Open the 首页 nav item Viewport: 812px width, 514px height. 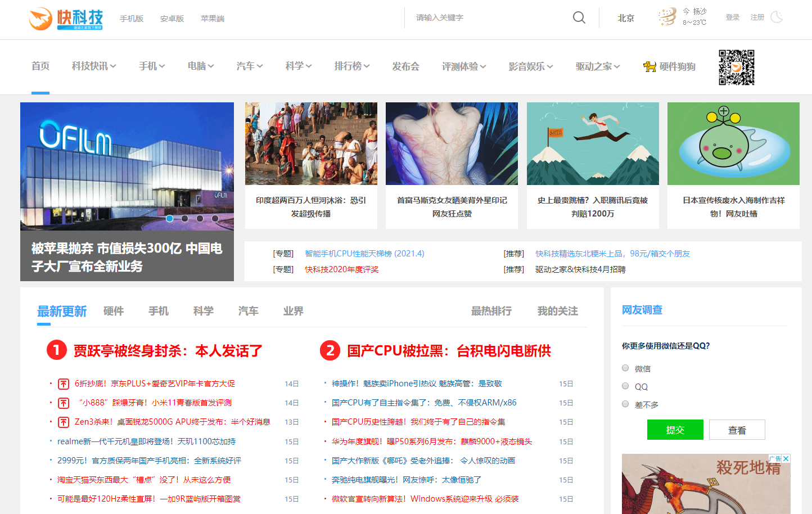[40, 66]
